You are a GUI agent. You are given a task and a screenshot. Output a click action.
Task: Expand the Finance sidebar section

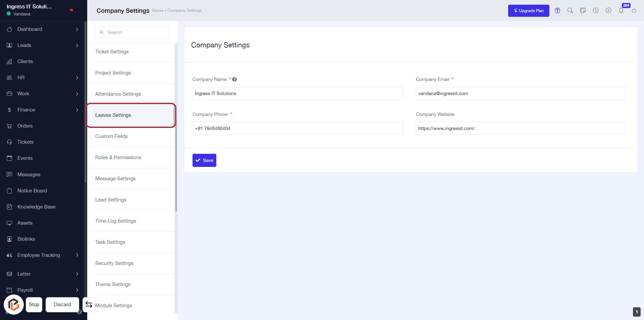pos(77,110)
